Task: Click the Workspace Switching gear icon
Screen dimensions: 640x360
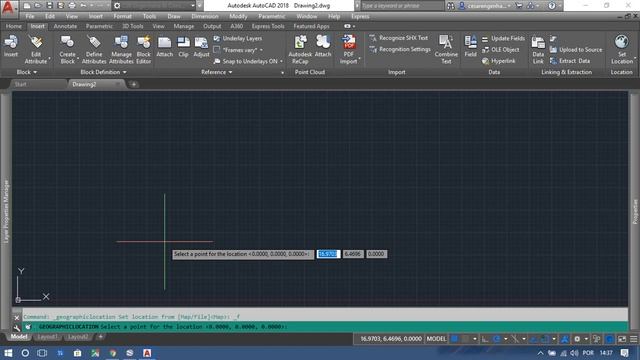Action: pos(577,339)
